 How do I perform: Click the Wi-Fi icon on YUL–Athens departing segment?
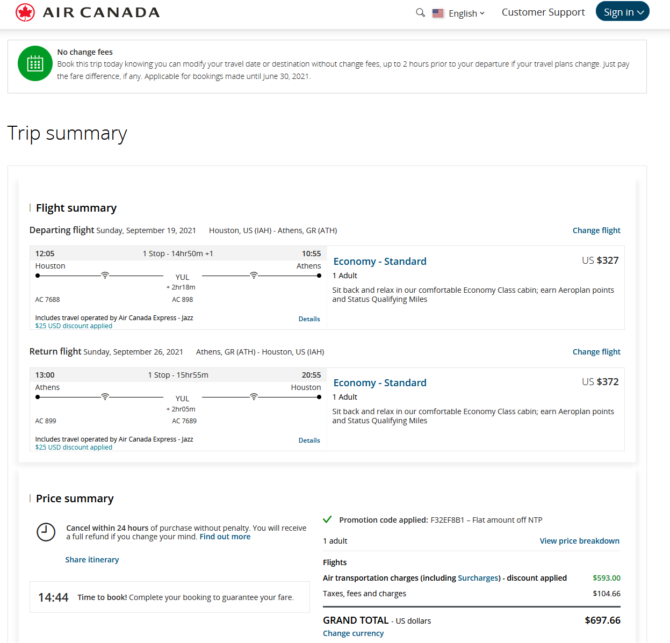254,275
